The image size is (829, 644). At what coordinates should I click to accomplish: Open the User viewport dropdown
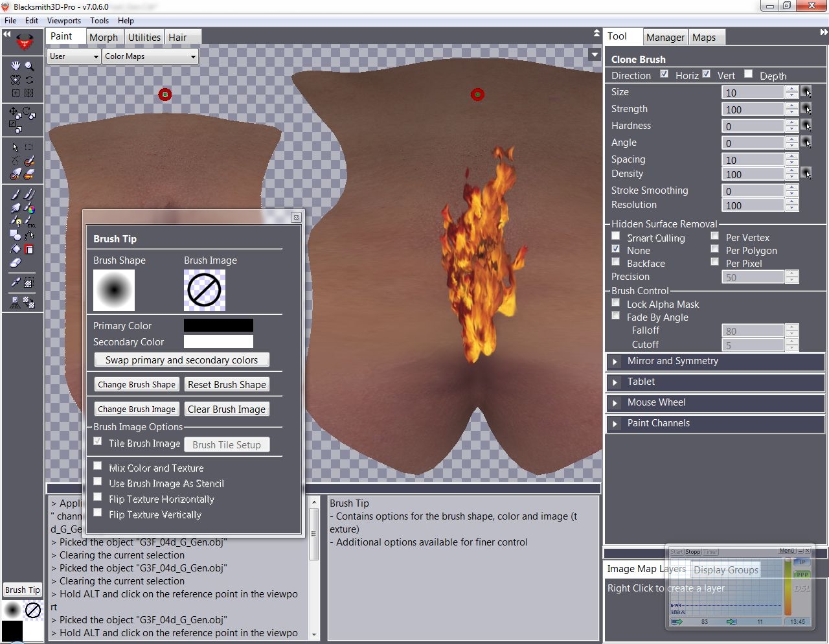(74, 56)
